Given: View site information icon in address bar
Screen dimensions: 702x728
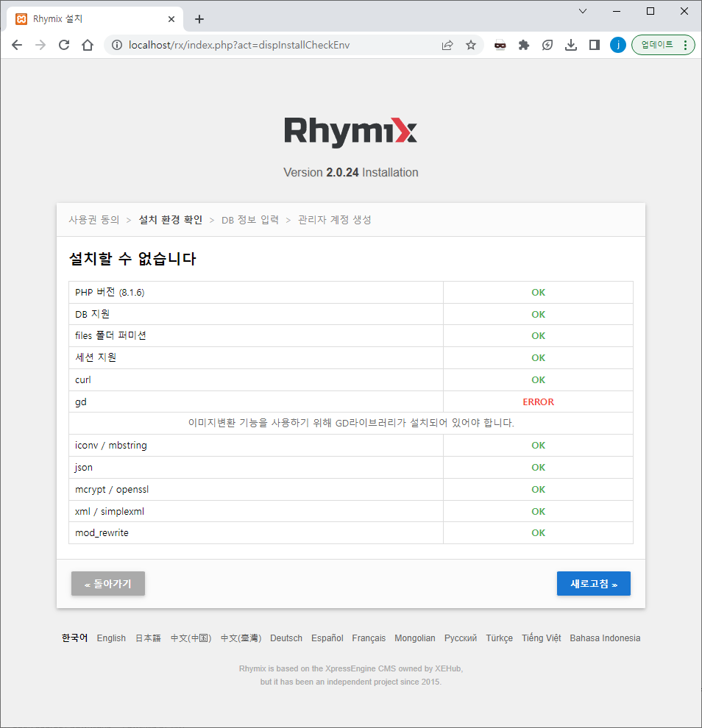Looking at the screenshot, I should 117,45.
